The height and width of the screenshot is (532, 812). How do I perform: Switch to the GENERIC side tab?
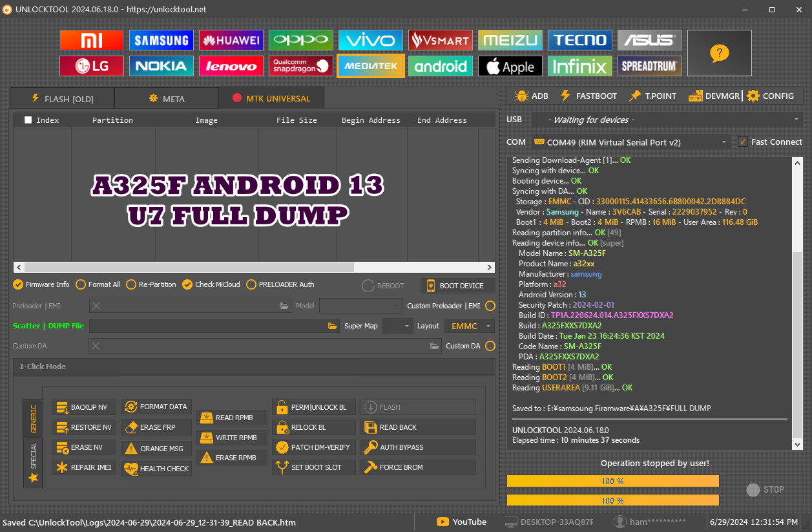tap(33, 419)
